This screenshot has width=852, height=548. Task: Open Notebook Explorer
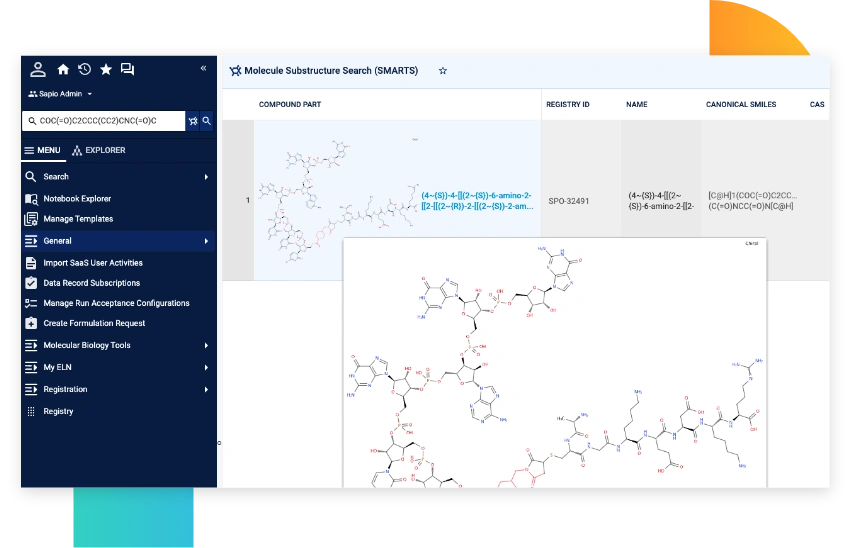118,199
